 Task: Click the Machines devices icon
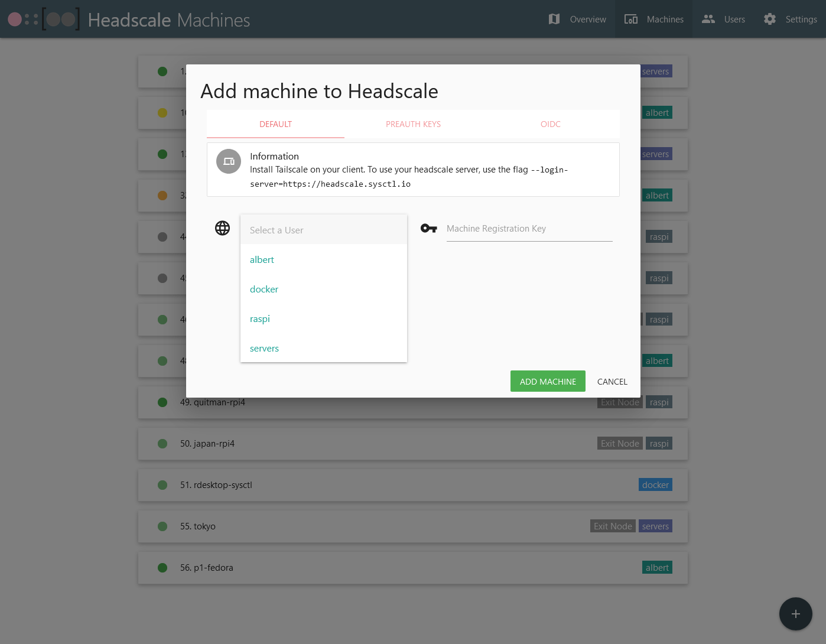[631, 19]
